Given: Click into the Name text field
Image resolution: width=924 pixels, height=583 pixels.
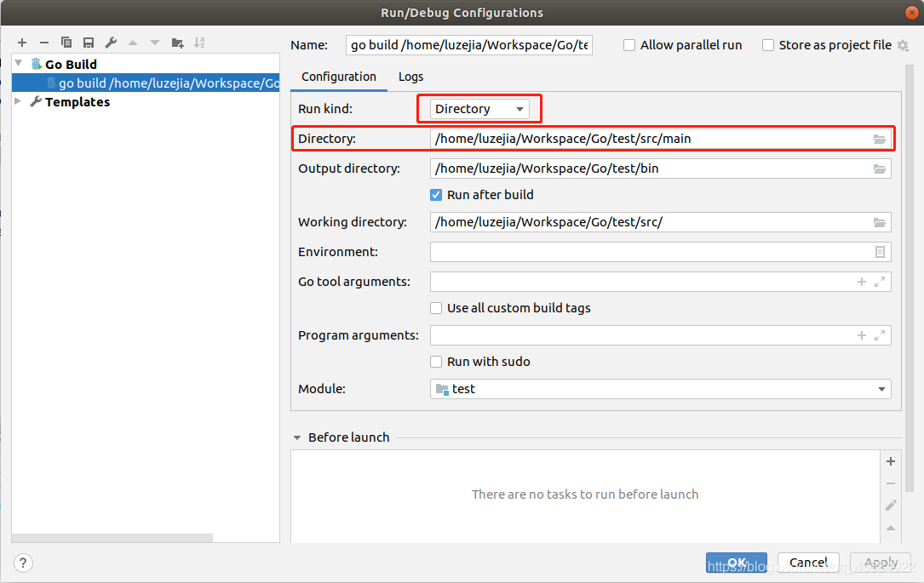Looking at the screenshot, I should (469, 45).
